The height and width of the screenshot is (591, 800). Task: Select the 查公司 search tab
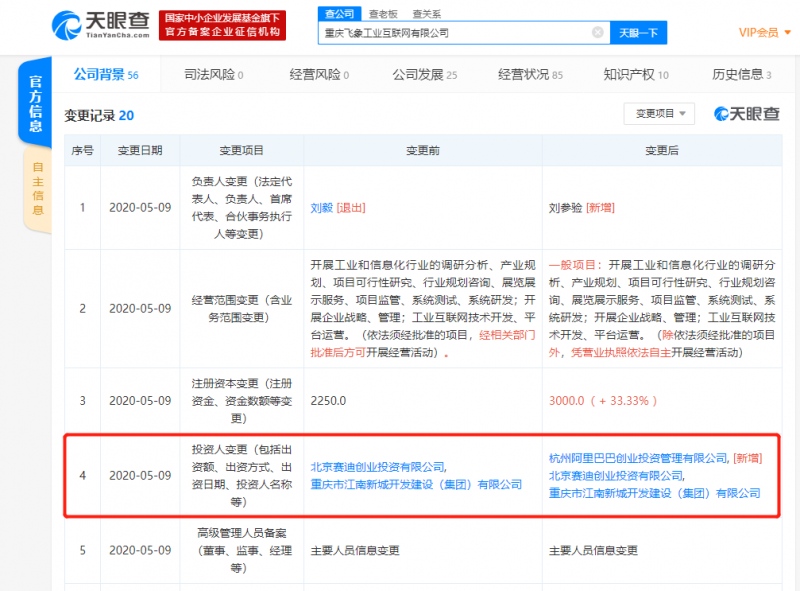tap(340, 14)
